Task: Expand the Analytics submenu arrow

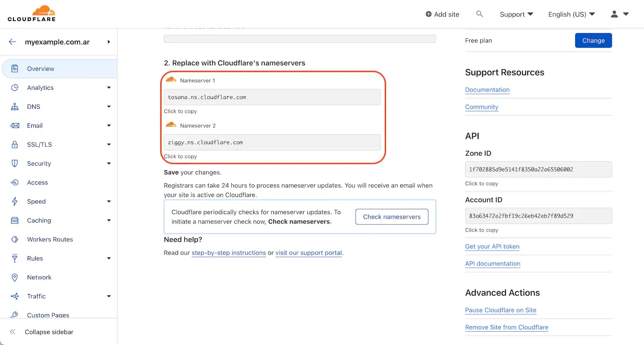Action: (109, 88)
